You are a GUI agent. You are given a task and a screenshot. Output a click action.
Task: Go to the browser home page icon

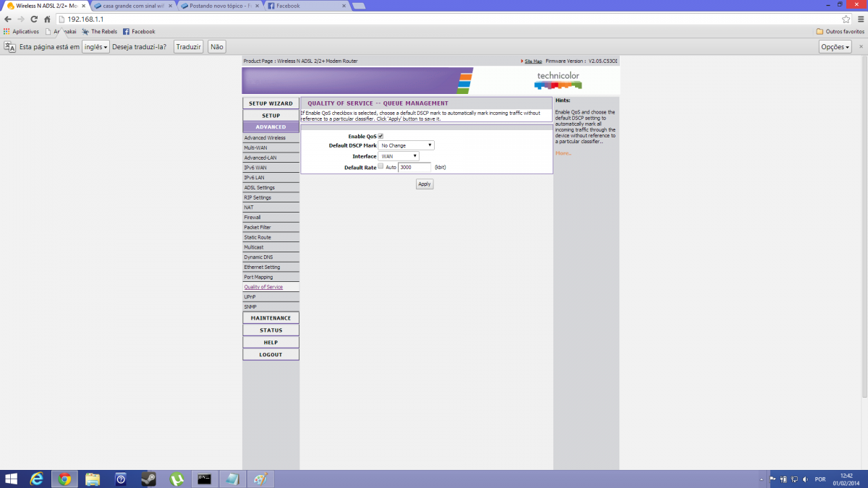tap(47, 19)
